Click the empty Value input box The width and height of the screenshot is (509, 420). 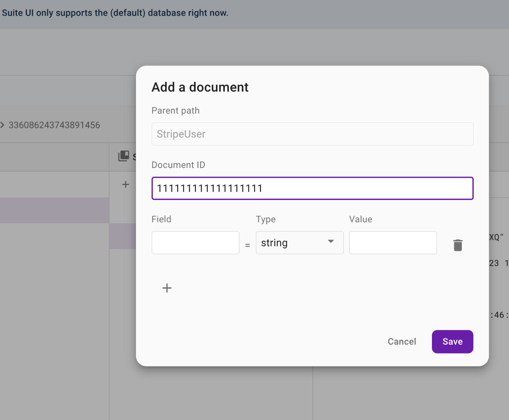click(393, 243)
